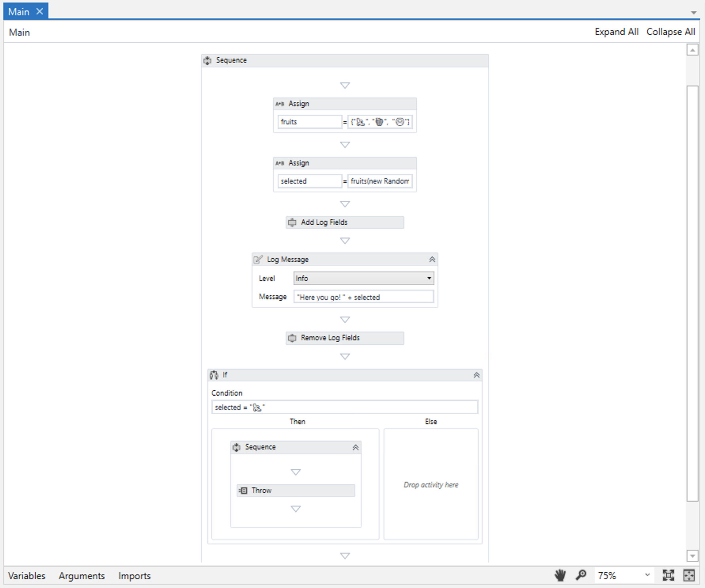Click the inner Sequence icon in Then
705x588 pixels.
click(x=237, y=447)
